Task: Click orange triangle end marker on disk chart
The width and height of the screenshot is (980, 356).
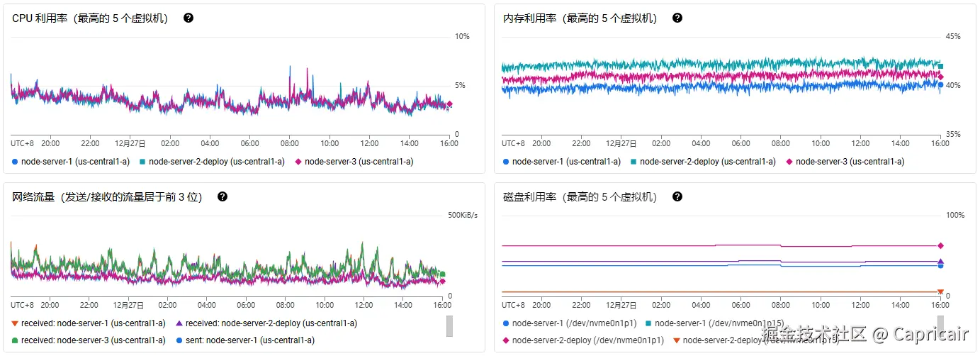Action: pyautogui.click(x=940, y=291)
